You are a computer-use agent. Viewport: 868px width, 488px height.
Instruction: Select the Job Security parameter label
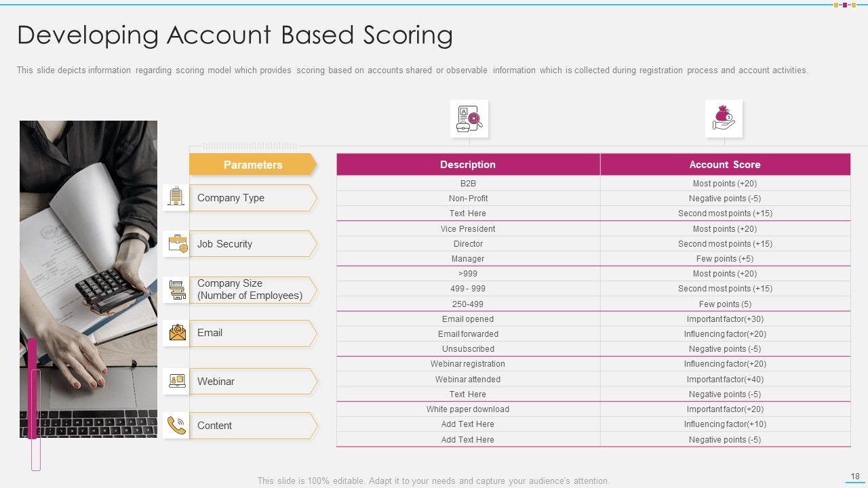click(224, 244)
